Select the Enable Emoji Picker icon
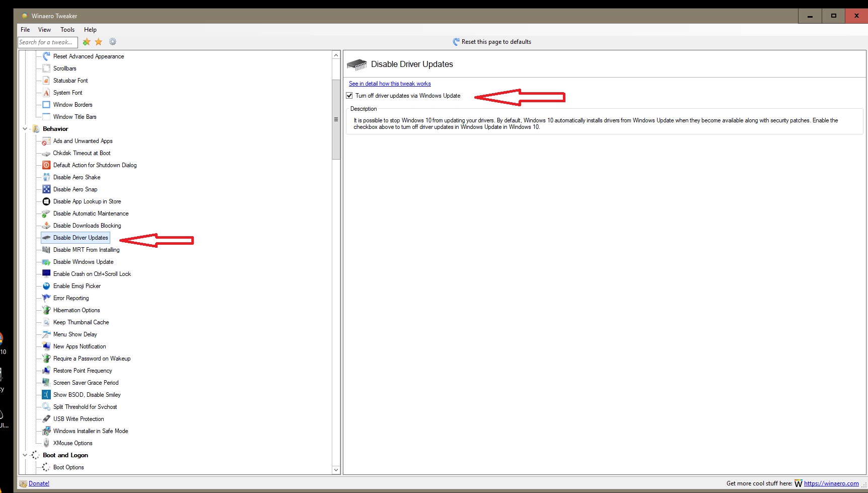Viewport: 868px width, 493px height. pyautogui.click(x=46, y=286)
